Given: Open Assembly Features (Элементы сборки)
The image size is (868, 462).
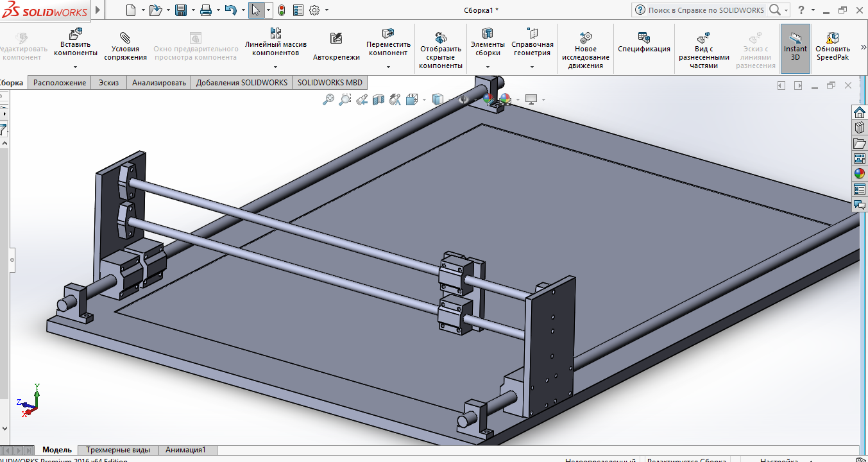Looking at the screenshot, I should (488, 42).
